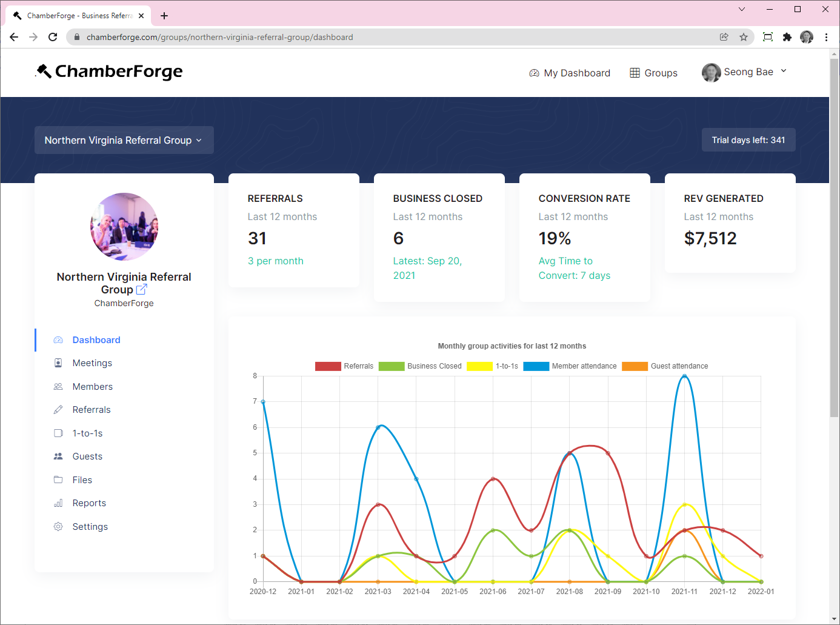Toggle Business Closed series in chart legend
840x625 pixels.
coord(420,366)
